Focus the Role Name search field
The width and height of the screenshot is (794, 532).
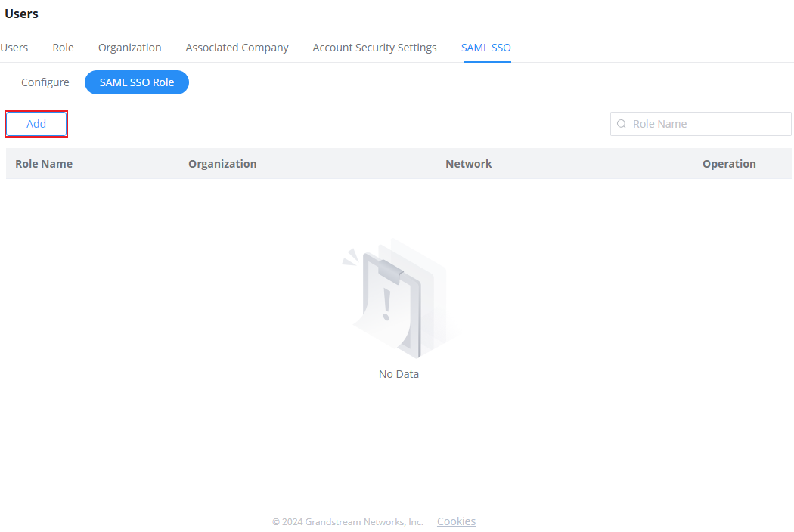[x=701, y=124]
